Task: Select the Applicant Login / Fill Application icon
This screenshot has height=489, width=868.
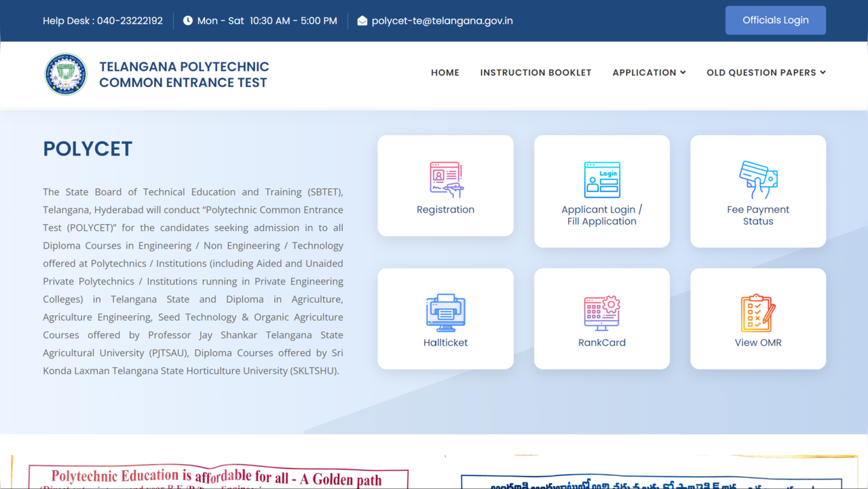Action: [x=601, y=179]
